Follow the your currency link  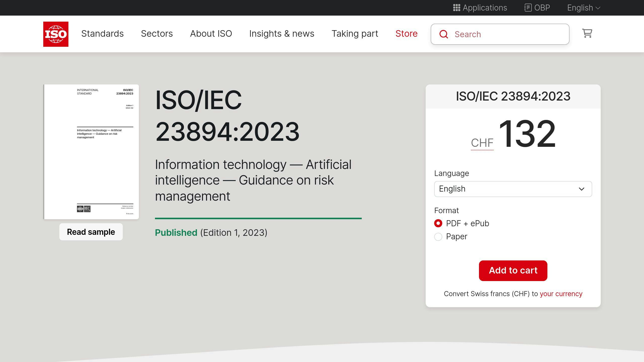click(x=561, y=294)
